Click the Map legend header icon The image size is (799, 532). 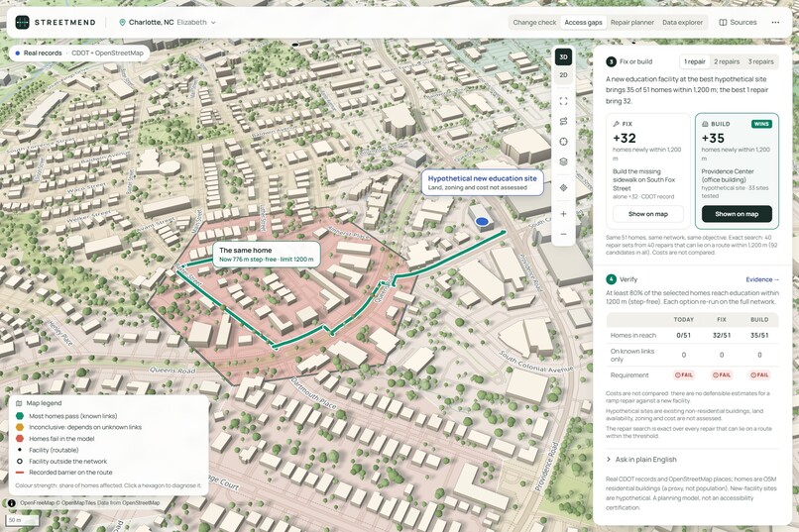click(x=20, y=403)
